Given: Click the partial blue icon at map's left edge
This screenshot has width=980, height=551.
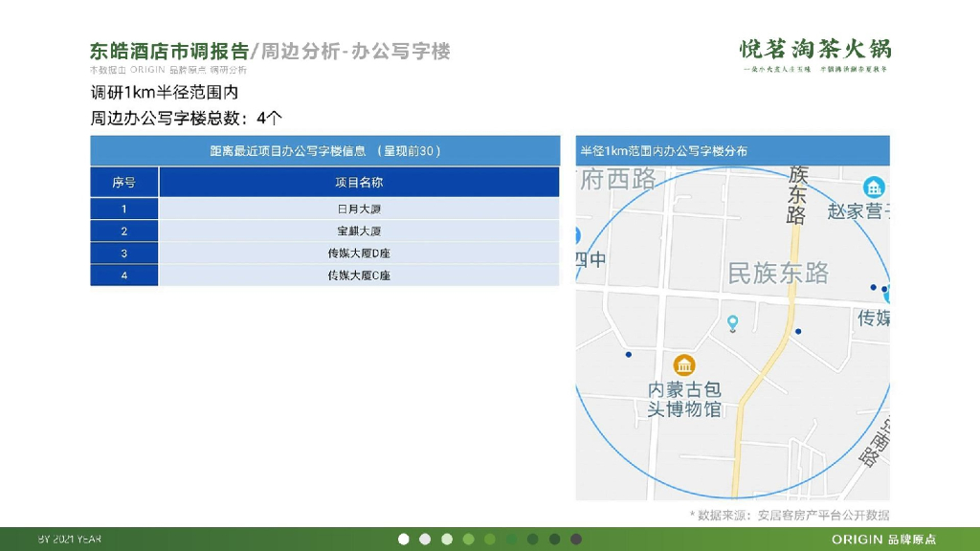Looking at the screenshot, I should tap(576, 235).
